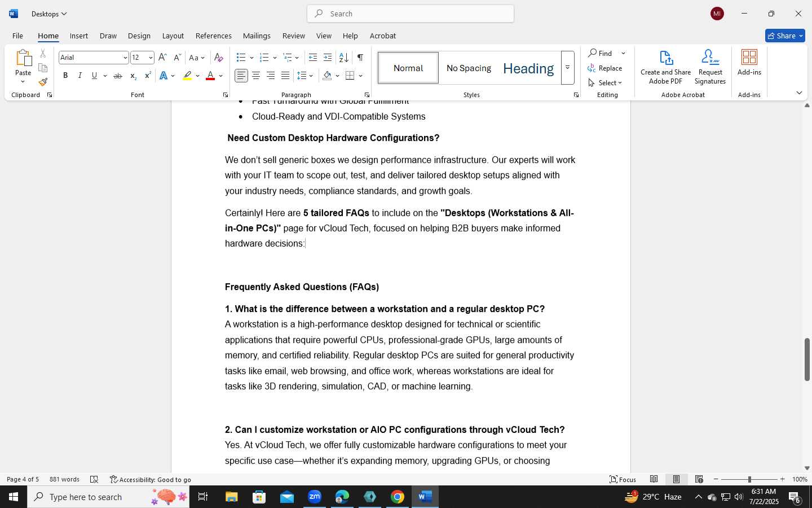Expand the Styles gallery
Viewport: 812px width, 508px height.
[568, 68]
